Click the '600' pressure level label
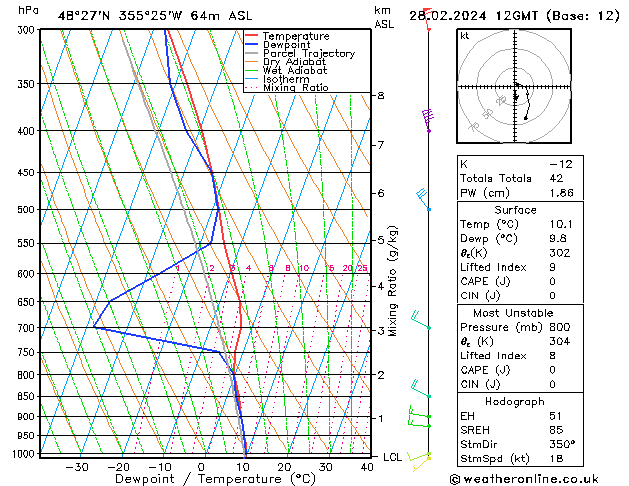The width and height of the screenshot is (629, 486). point(28,273)
